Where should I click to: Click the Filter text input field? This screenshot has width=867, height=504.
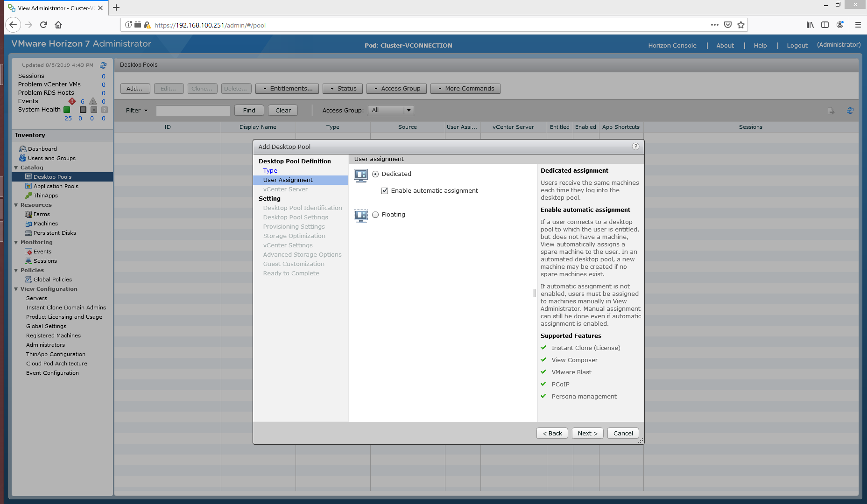[x=193, y=111]
